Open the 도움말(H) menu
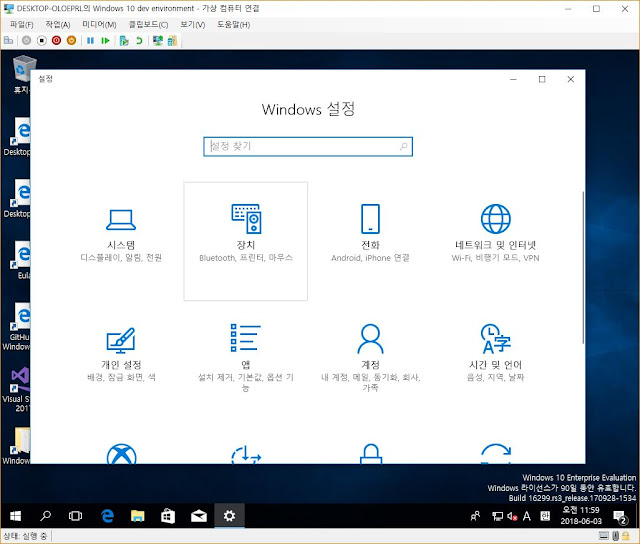This screenshot has width=640, height=544. tap(233, 24)
